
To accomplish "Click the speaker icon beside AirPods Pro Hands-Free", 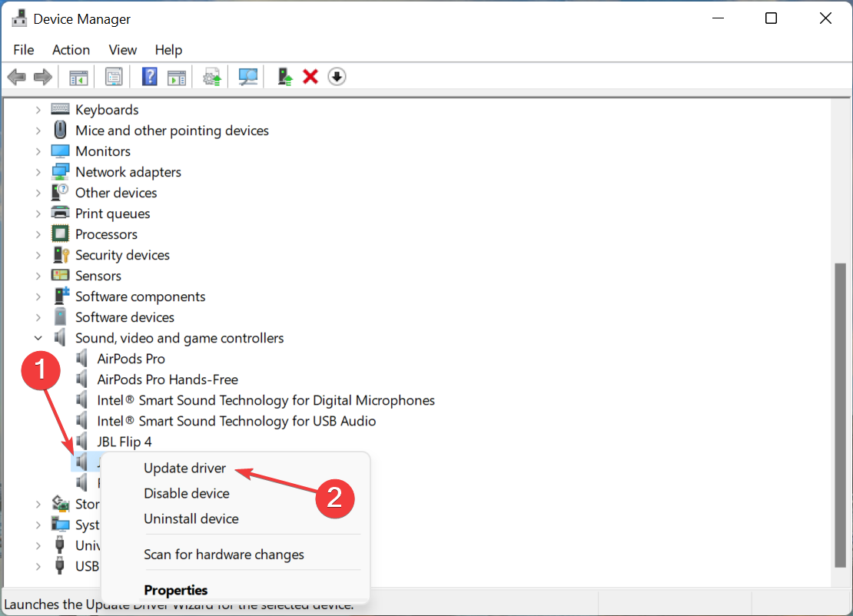I will 81,379.
